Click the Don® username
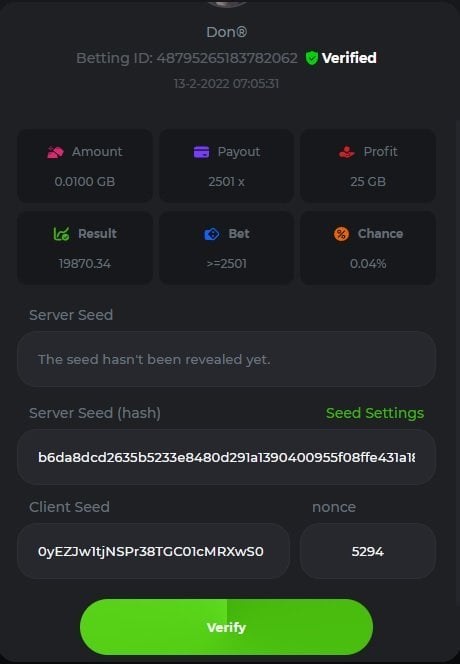 click(x=227, y=32)
